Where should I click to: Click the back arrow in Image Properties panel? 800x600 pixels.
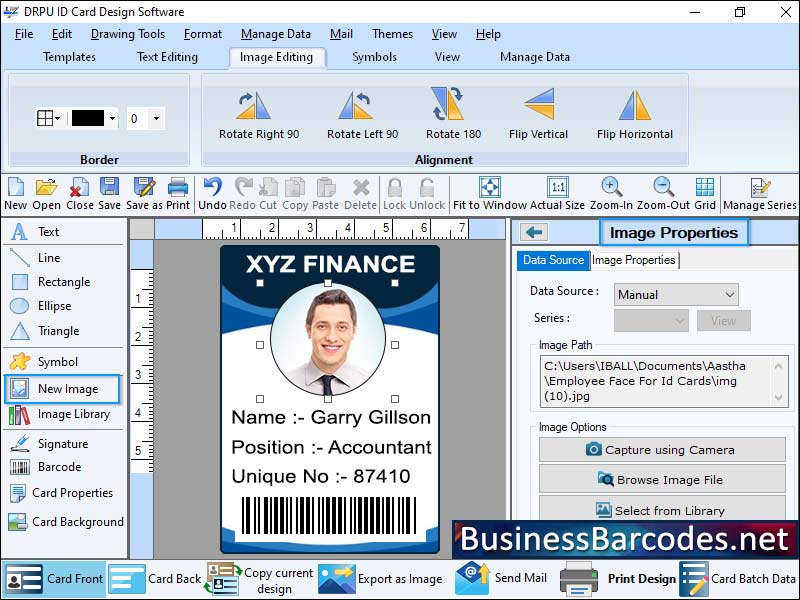[x=534, y=233]
